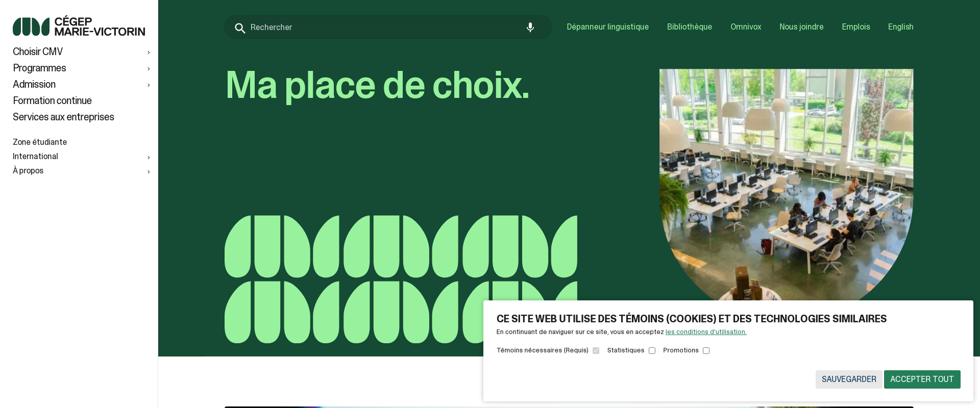Go to Formation continue

point(52,101)
